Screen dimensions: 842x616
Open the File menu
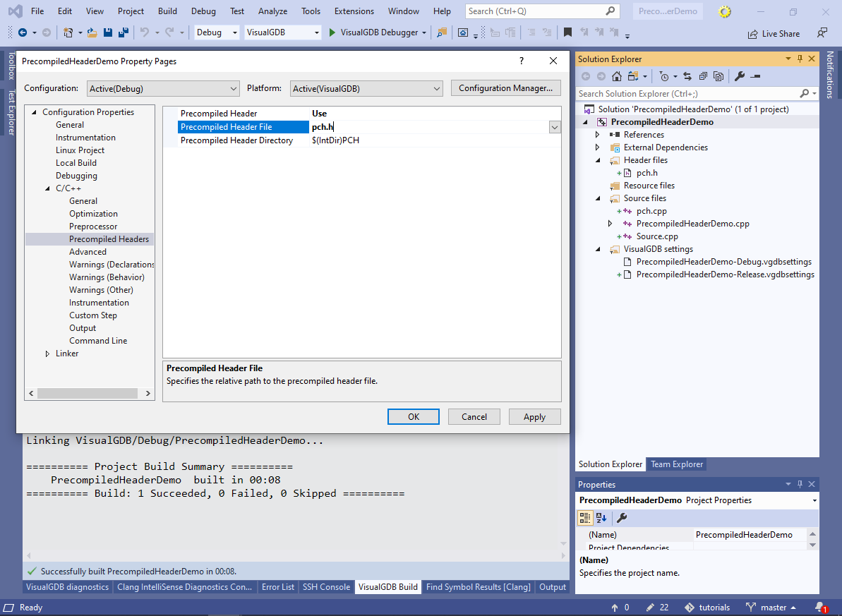[37, 11]
